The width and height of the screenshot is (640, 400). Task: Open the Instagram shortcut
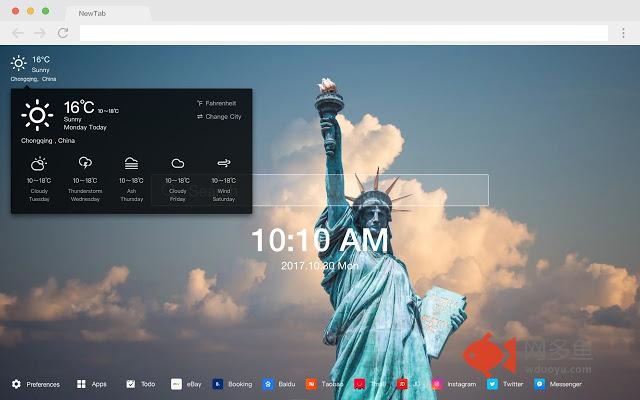point(437,384)
